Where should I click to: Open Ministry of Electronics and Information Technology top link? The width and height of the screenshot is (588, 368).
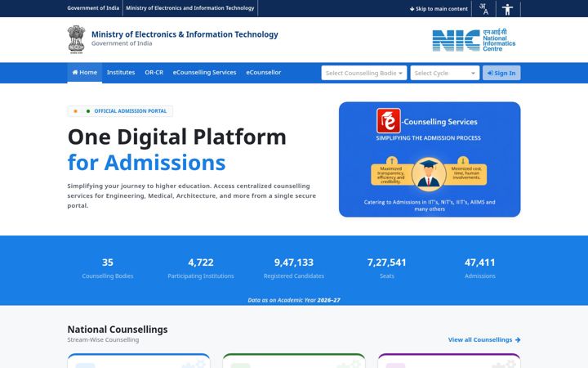[190, 8]
